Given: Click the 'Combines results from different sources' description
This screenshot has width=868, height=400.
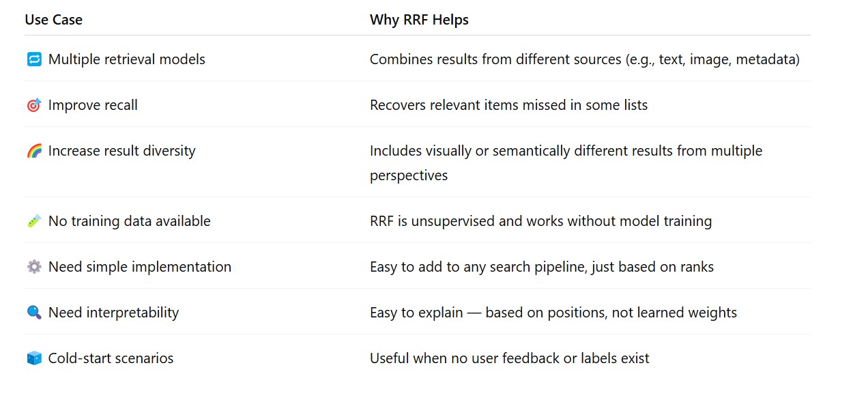Looking at the screenshot, I should (584, 59).
